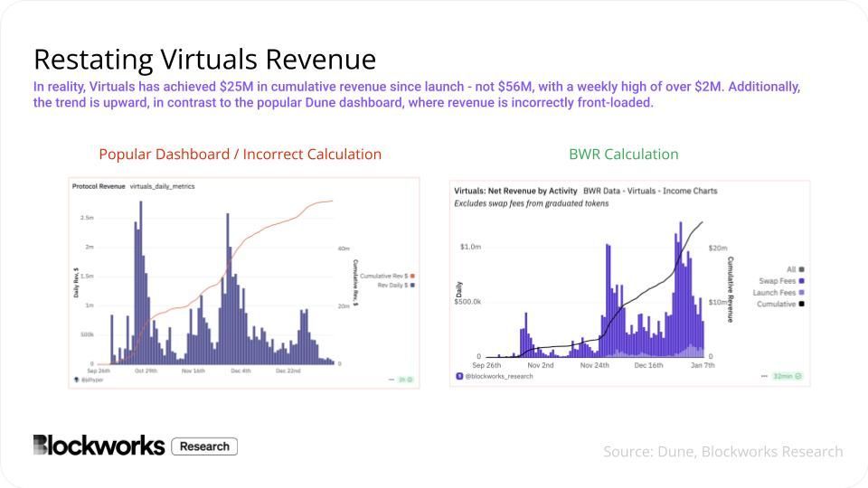Click the 40m cumulative axis value
Viewport: 868px width, 488px height.
(344, 249)
